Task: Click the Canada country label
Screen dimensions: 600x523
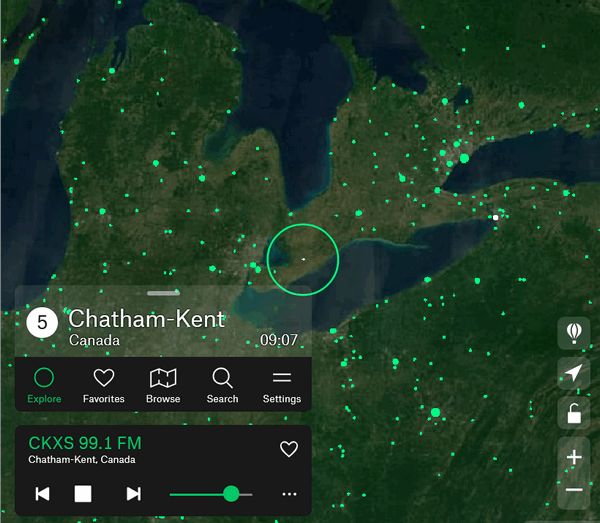Action: pos(94,340)
